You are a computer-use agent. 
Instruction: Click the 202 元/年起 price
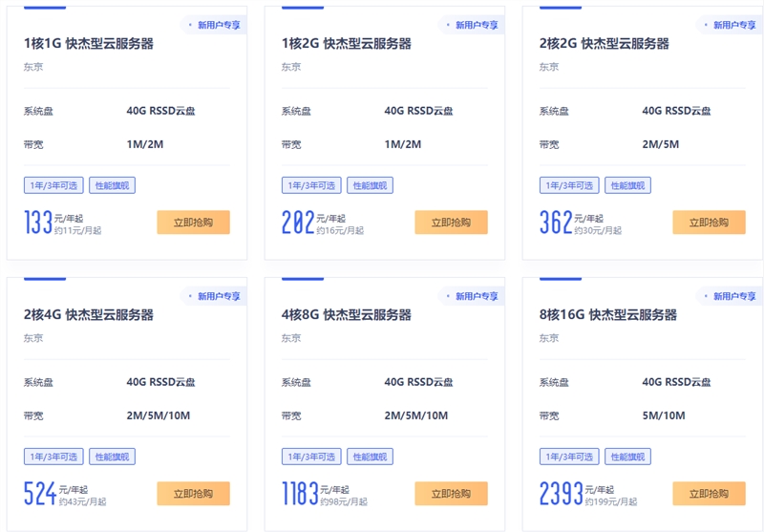(x=313, y=222)
